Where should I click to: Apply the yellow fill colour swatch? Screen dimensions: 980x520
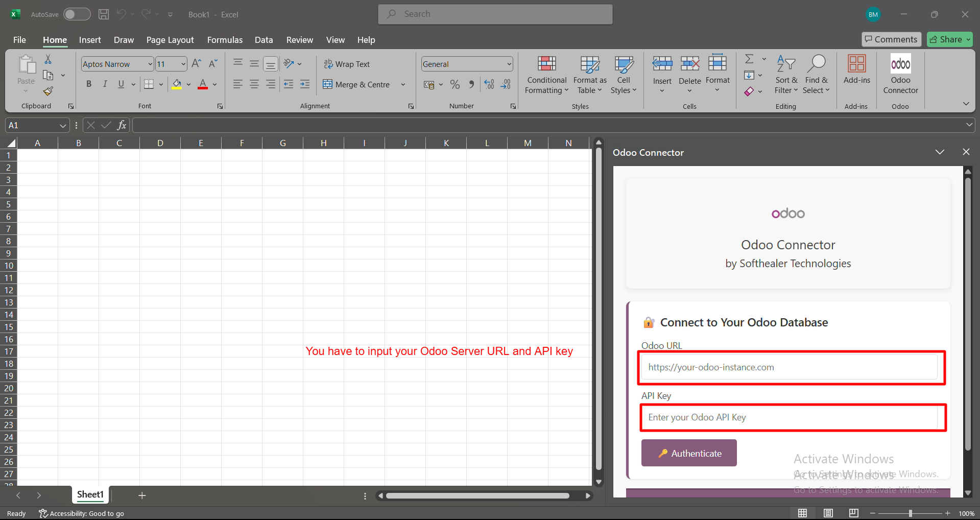[177, 85]
